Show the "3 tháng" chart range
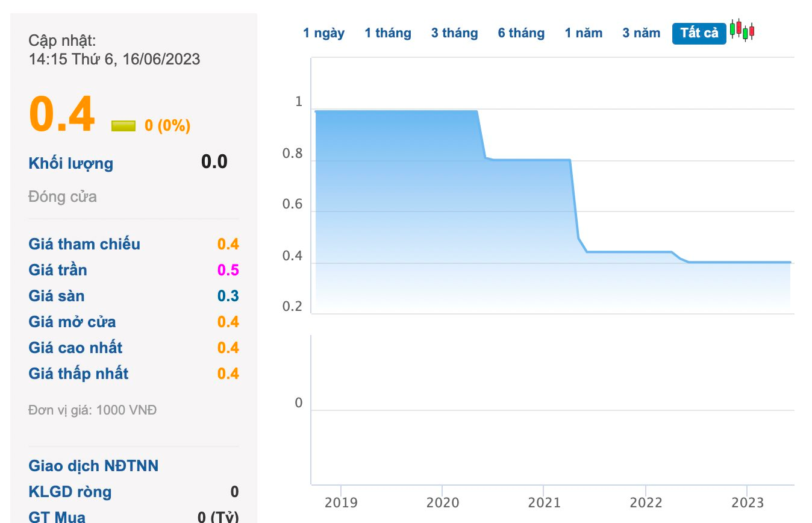812x523 pixels. click(x=454, y=33)
